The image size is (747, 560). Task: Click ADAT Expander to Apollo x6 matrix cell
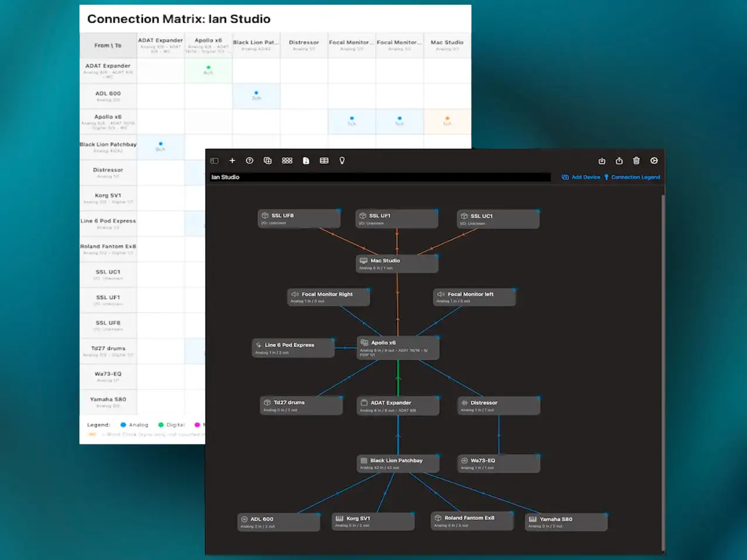208,70
